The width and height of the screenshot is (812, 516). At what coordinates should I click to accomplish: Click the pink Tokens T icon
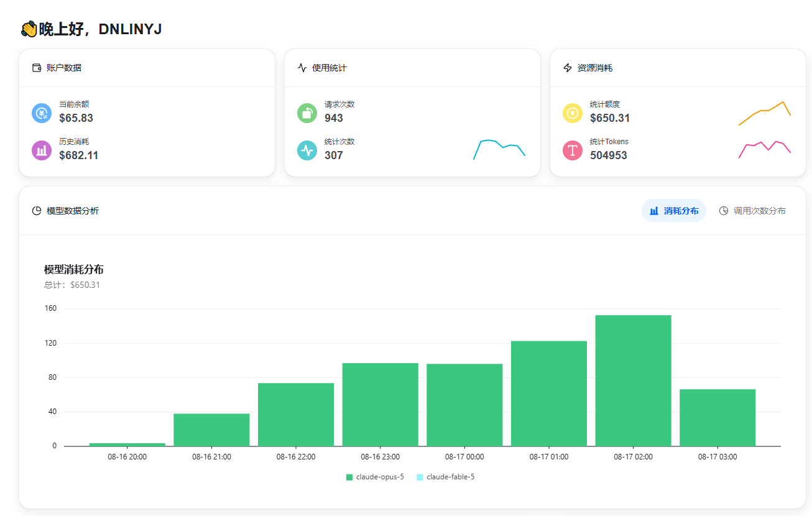pyautogui.click(x=573, y=150)
